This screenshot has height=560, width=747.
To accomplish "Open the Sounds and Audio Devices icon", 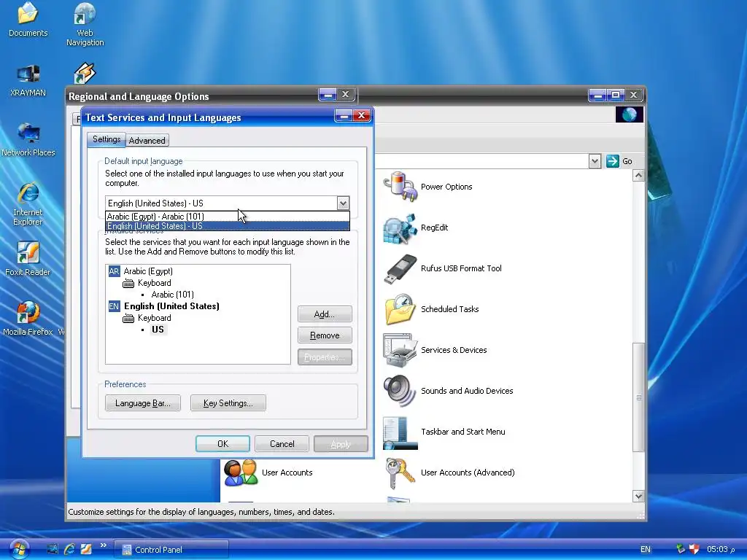I will click(x=448, y=391).
